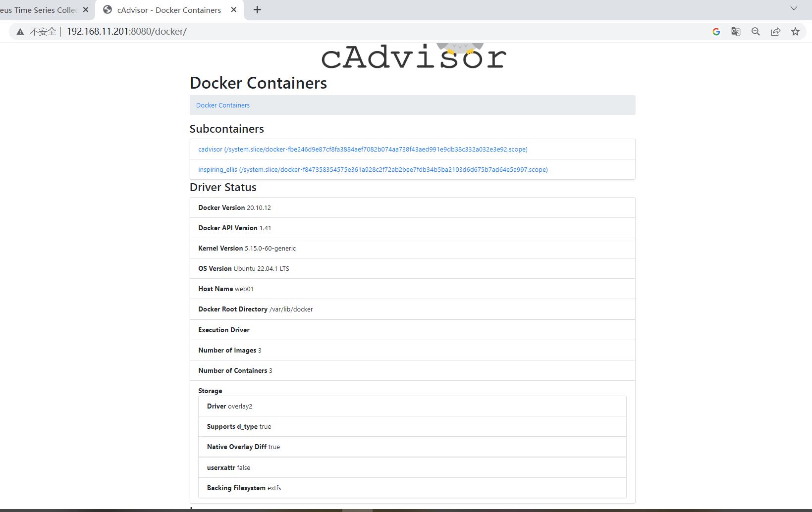The image size is (812, 512).
Task: Select the Docker API Version 1.41 row
Action: pyautogui.click(x=412, y=228)
